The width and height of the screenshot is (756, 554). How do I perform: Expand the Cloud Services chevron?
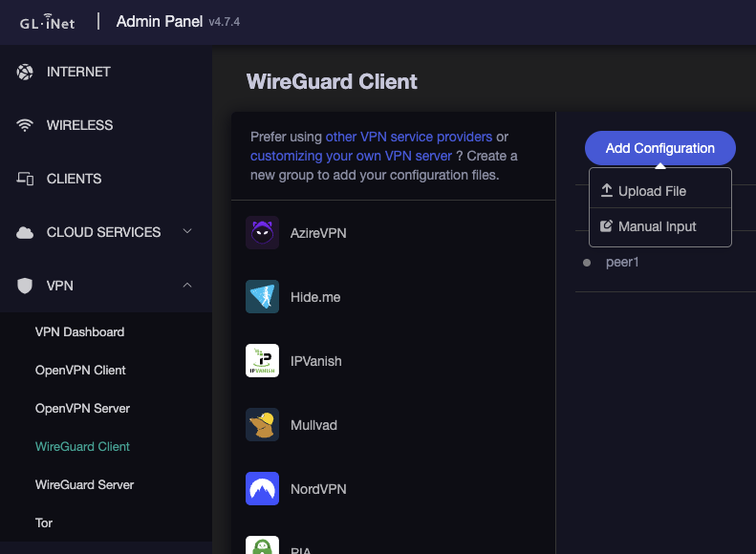coord(187,231)
